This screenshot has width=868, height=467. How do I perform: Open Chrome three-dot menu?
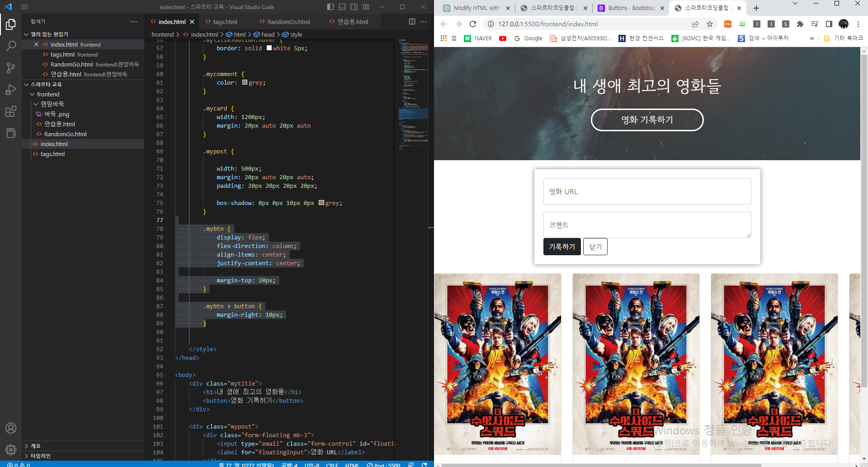coord(858,24)
